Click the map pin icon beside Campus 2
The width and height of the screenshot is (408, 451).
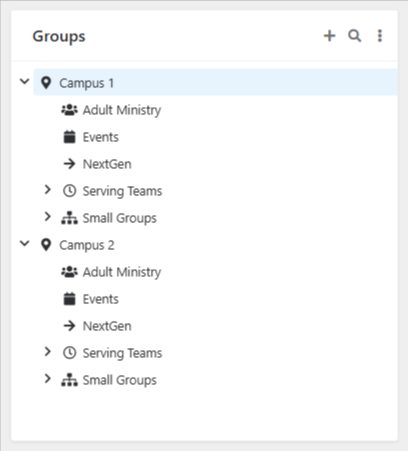click(46, 245)
